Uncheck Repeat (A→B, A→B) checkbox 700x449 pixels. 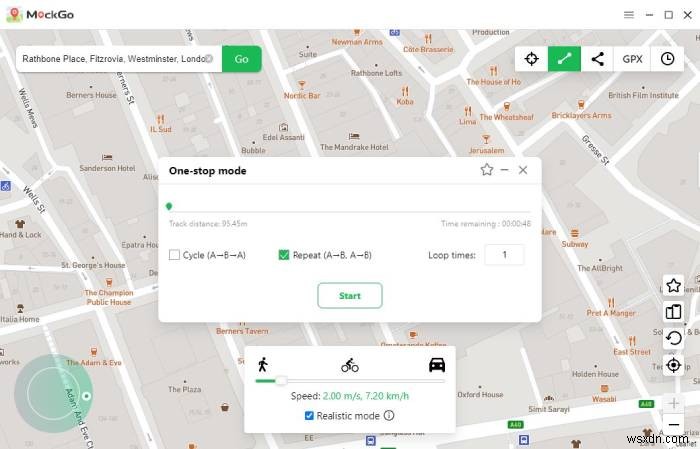click(x=283, y=255)
